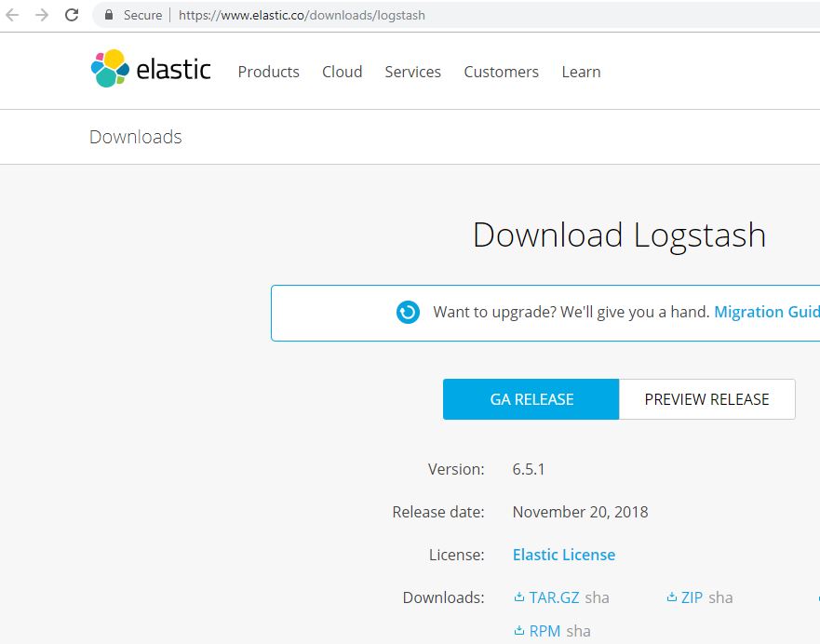Click the release date November 20, 2018

click(581, 512)
